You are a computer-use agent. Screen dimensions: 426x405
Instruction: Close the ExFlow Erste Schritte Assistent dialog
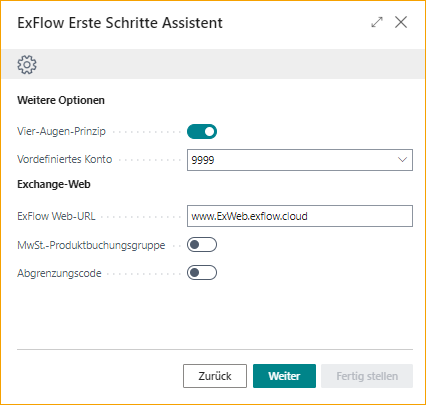click(401, 22)
